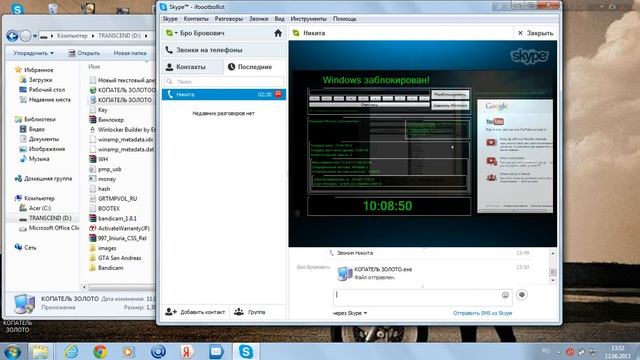640x360 pixels.
Task: Open recent locations dropdown in Explorer navigation
Action: (35, 36)
